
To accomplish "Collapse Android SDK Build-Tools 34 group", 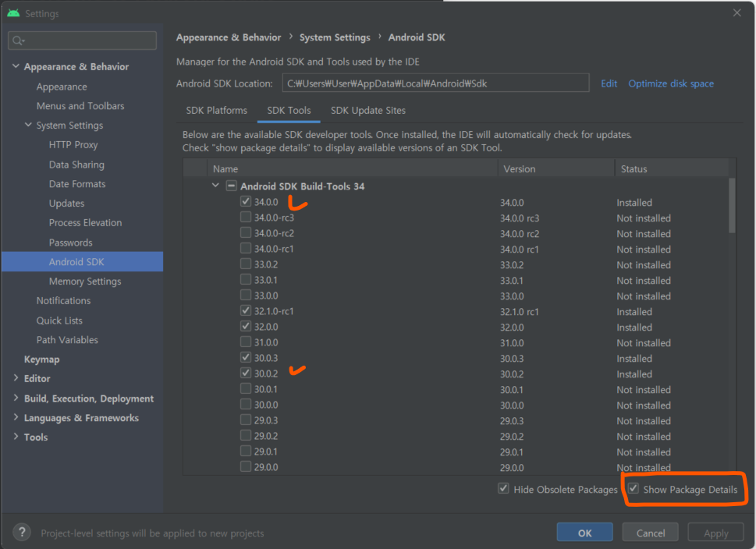I will point(215,186).
